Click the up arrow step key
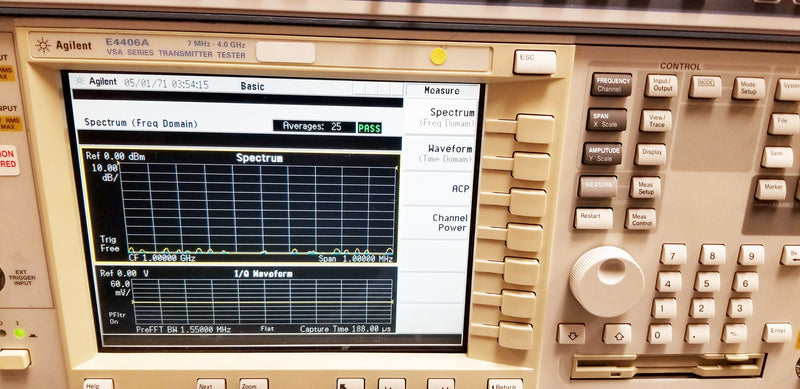Screen dimensions: 800x389 [x=617, y=333]
